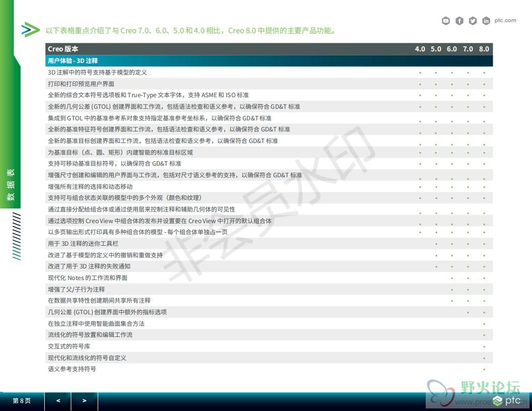Screen dimensions: 532x411
Task: Open the Facebook social icon
Action: click(459, 21)
